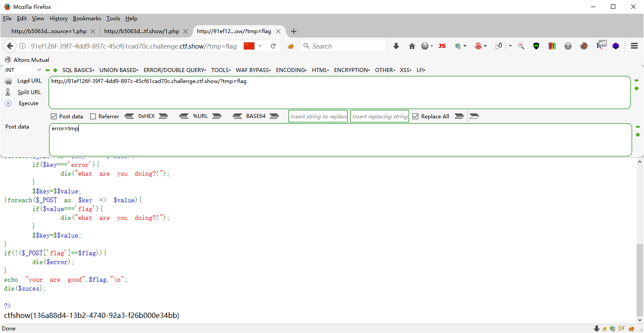This screenshot has width=644, height=333.
Task: Open the URL history dropdown arrow
Action: pos(261,46)
